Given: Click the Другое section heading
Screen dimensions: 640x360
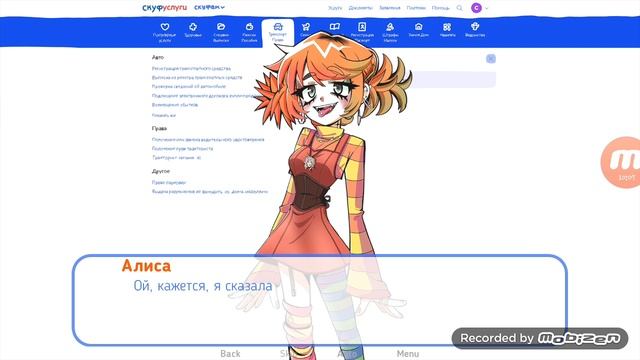Looking at the screenshot, I should pos(161,171).
